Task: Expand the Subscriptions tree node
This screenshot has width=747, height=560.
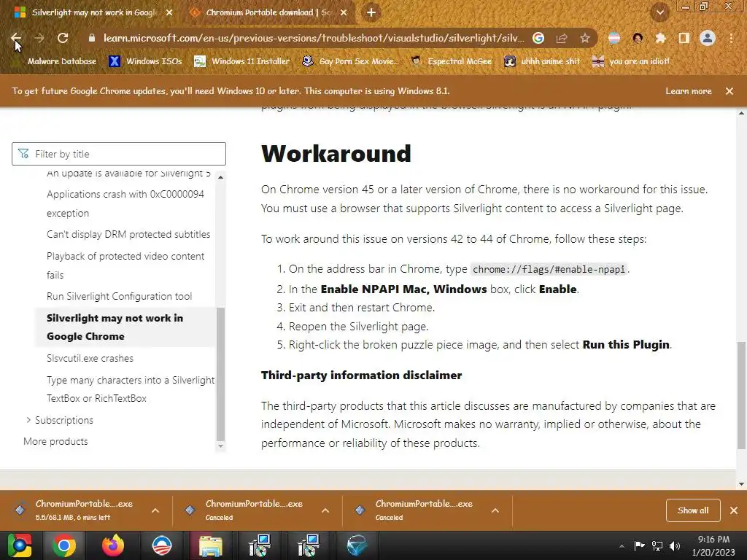Action: pos(28,419)
